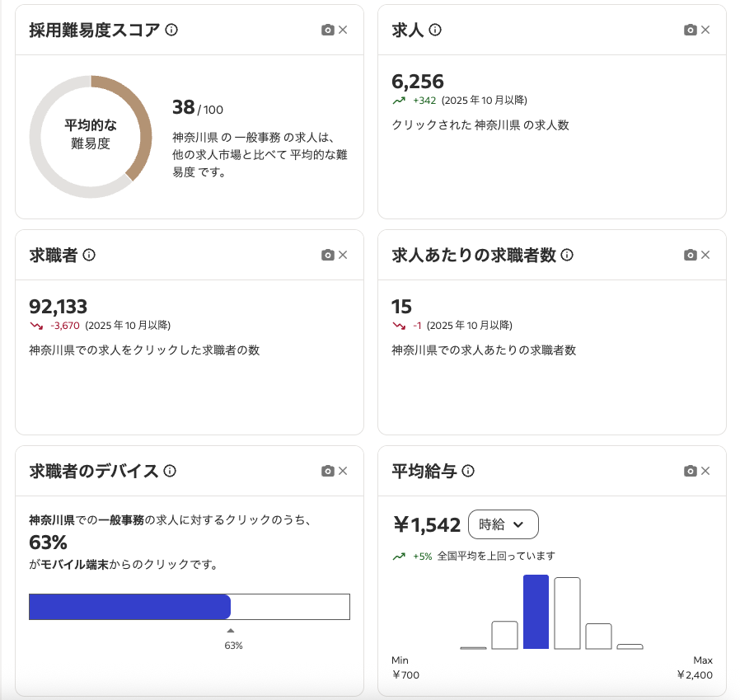Open info tooltip for 求職者 card
Screen dimensions: 740x700
tap(89, 255)
